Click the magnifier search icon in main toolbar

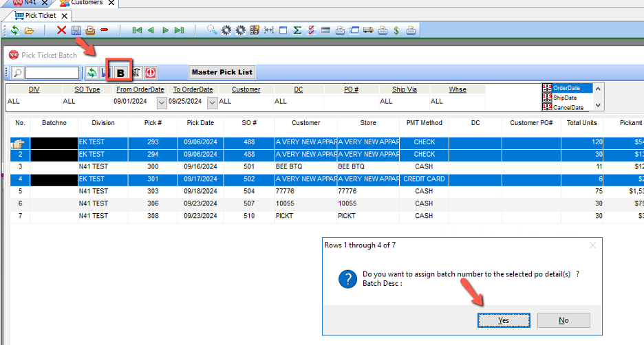(212, 30)
